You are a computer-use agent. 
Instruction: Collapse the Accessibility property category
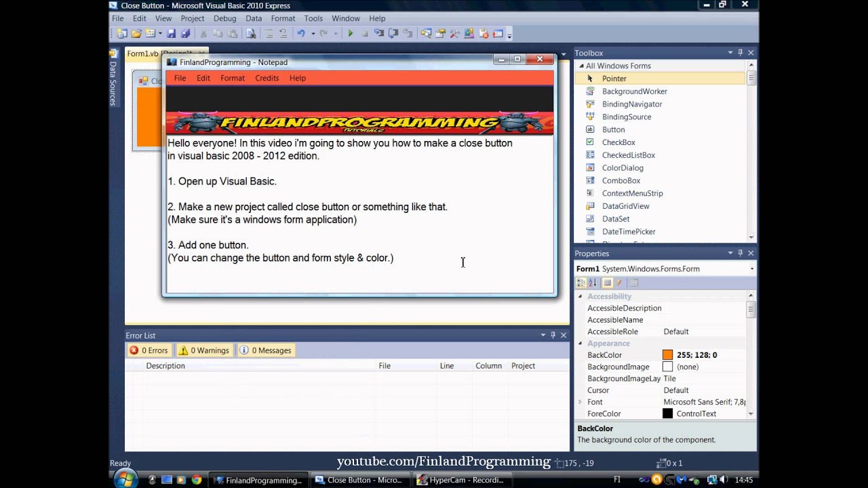coord(580,296)
